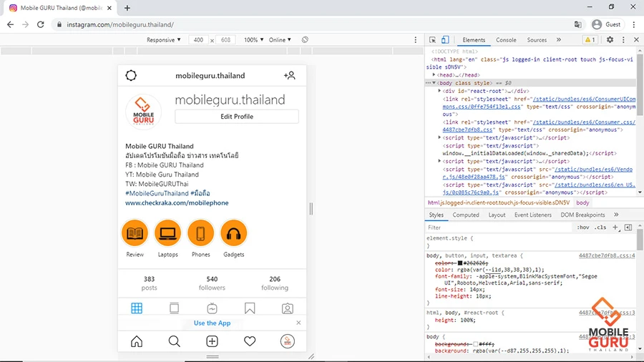
Task: Open the Layout tab
Action: 497,215
